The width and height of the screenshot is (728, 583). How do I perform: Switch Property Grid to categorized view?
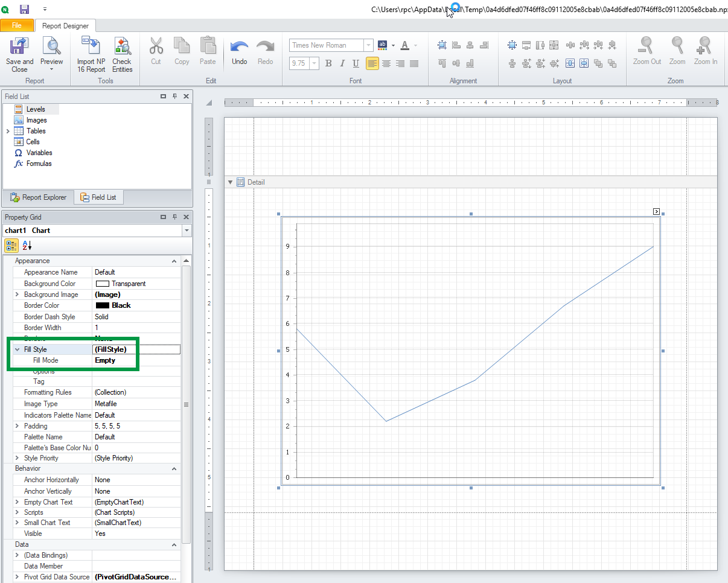tap(11, 246)
